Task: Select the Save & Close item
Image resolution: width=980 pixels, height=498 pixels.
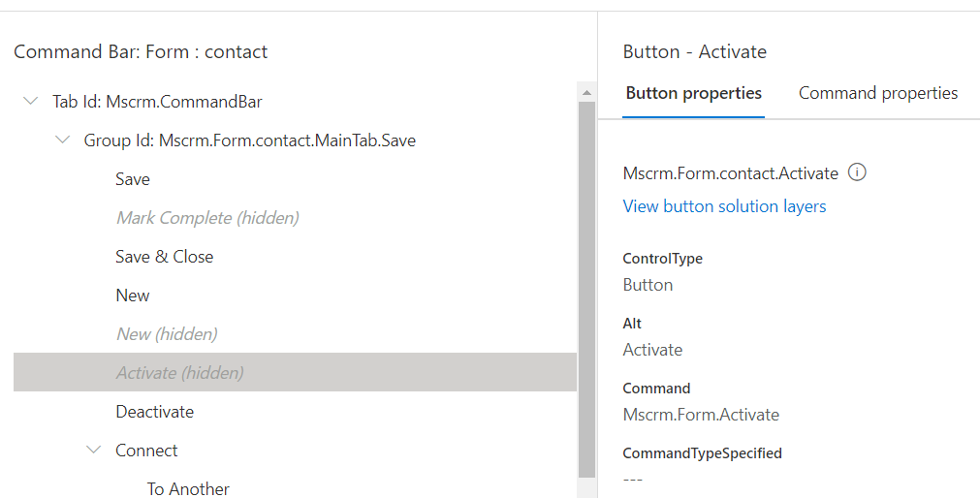Action: point(165,257)
